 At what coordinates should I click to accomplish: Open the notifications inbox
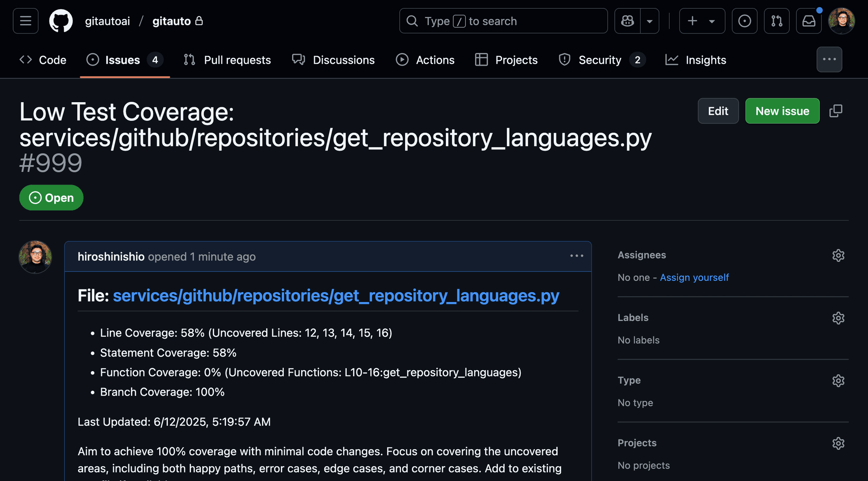tap(809, 21)
